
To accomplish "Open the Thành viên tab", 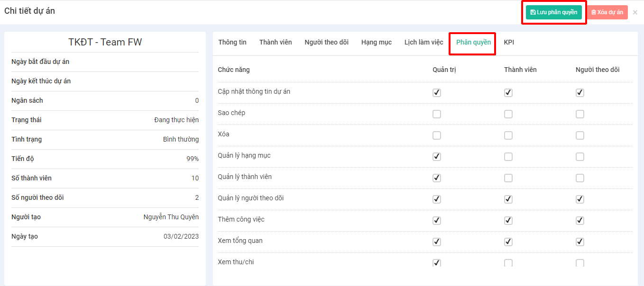I will pos(276,42).
